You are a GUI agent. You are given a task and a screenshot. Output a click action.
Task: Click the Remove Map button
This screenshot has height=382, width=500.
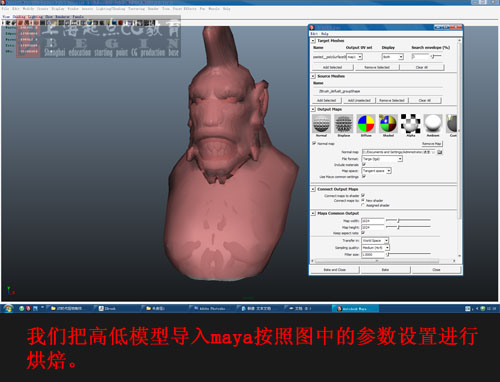(x=432, y=144)
